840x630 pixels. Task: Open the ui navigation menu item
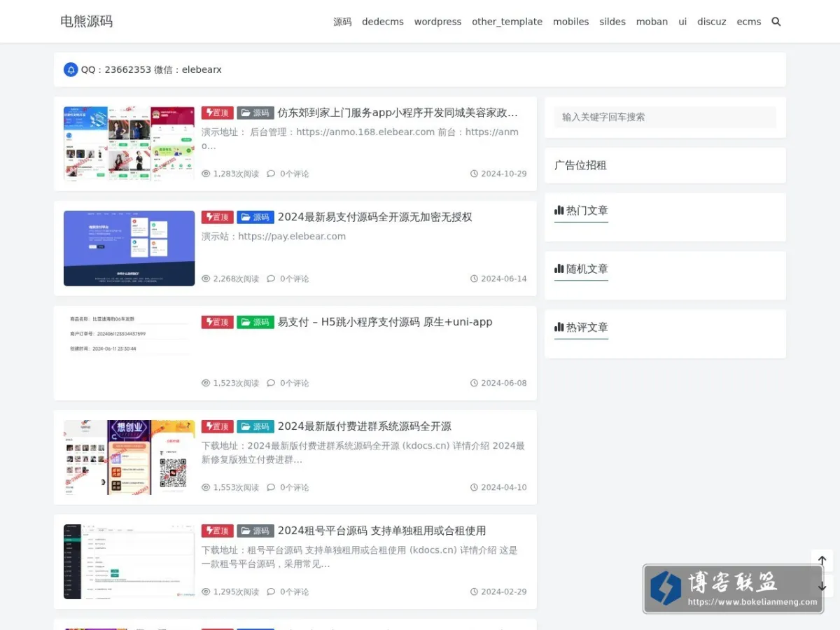point(682,22)
